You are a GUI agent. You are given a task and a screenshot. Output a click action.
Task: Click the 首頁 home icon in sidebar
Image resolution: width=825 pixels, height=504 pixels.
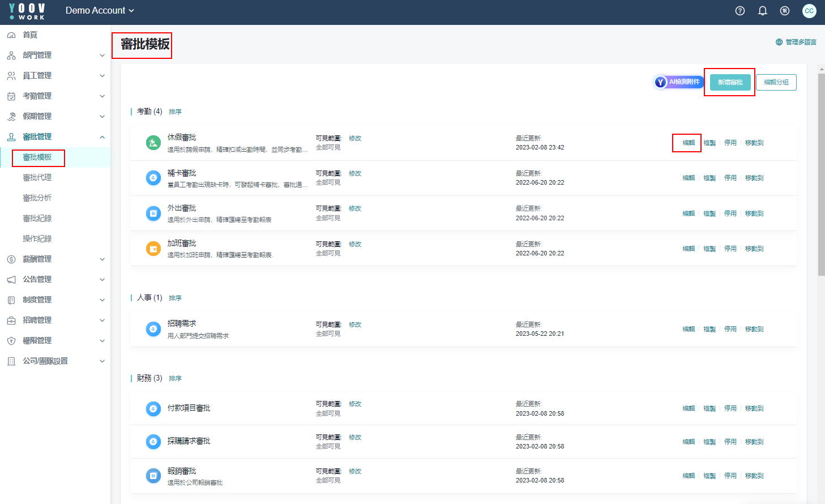click(x=11, y=35)
